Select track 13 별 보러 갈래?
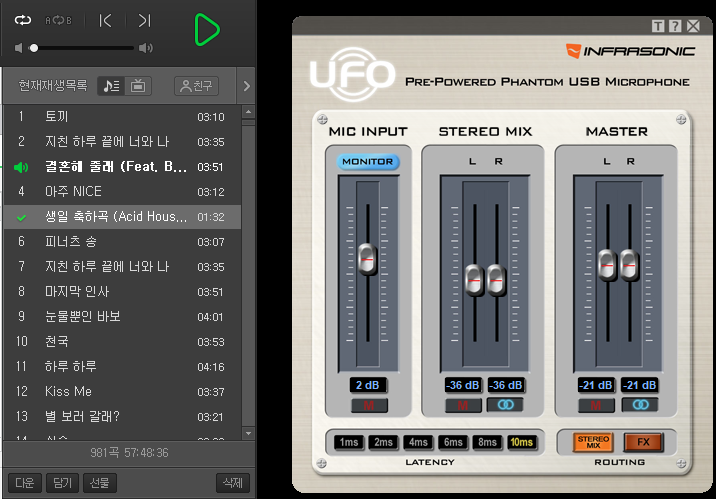 coord(122,416)
